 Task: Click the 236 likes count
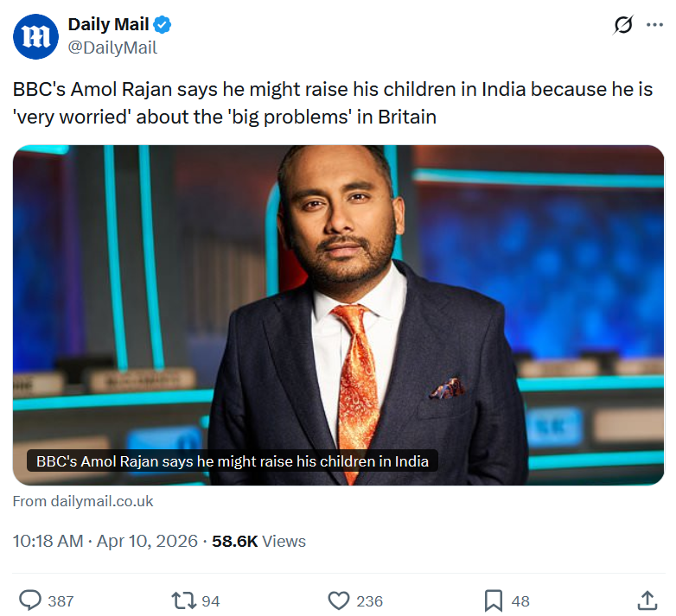pos(369,600)
